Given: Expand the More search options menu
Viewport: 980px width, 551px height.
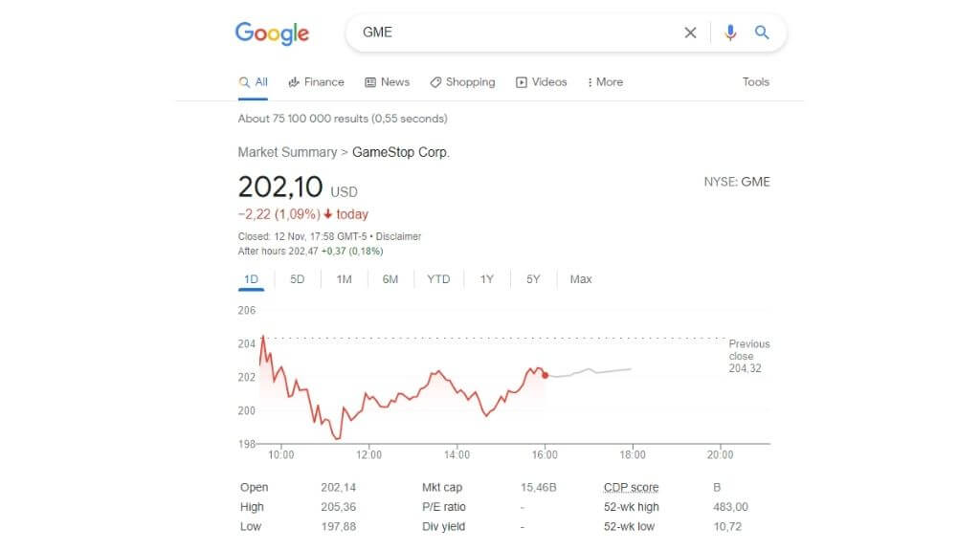Looking at the screenshot, I should pos(605,82).
